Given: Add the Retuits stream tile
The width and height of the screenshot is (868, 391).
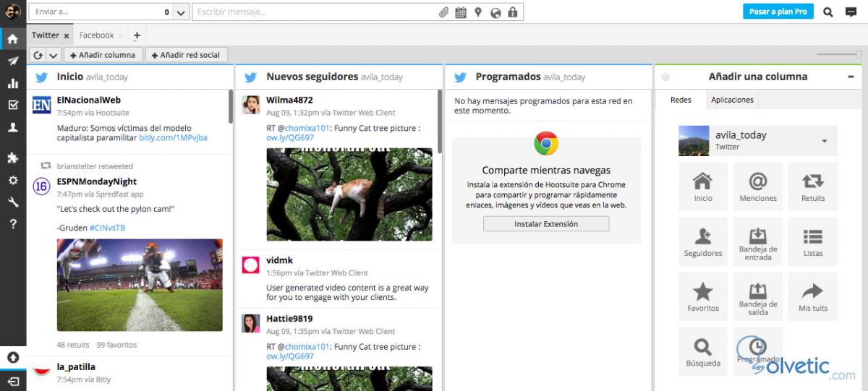Looking at the screenshot, I should click(813, 186).
